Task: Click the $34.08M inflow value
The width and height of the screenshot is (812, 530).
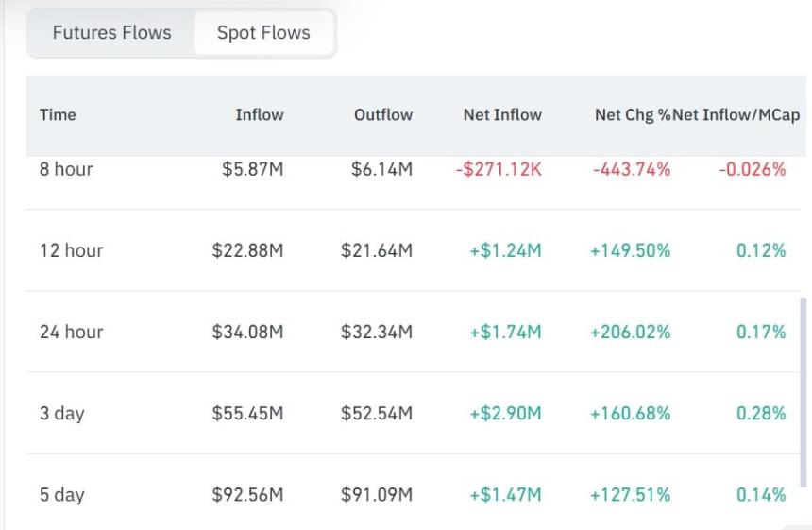Action: tap(247, 333)
